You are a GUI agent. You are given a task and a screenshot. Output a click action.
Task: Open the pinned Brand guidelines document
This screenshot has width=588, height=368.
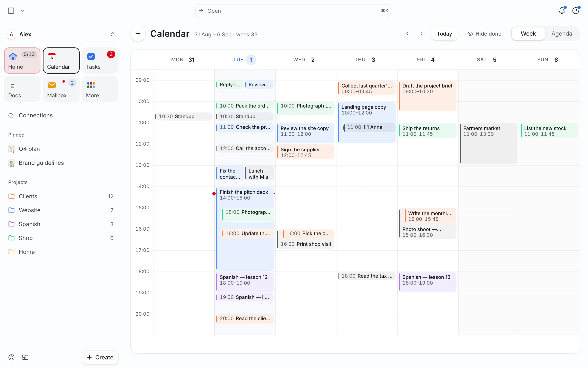point(61,163)
